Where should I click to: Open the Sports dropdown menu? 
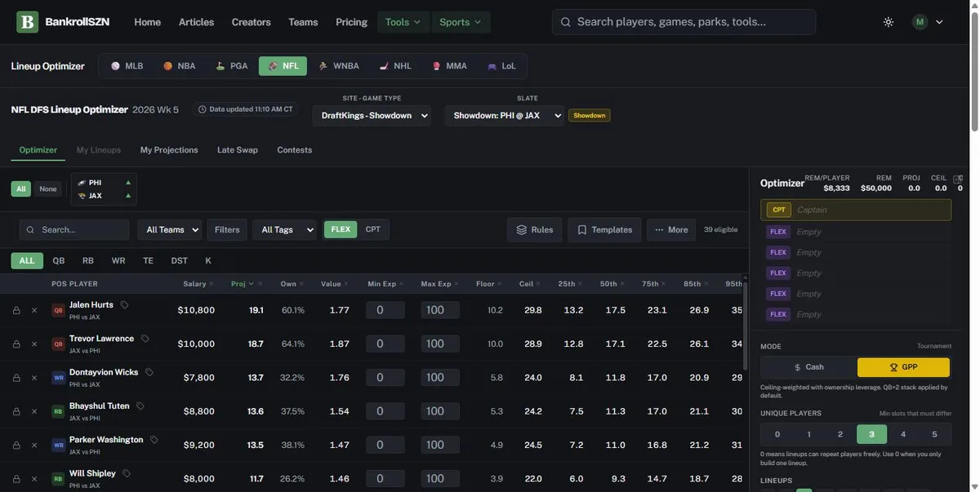coord(461,22)
